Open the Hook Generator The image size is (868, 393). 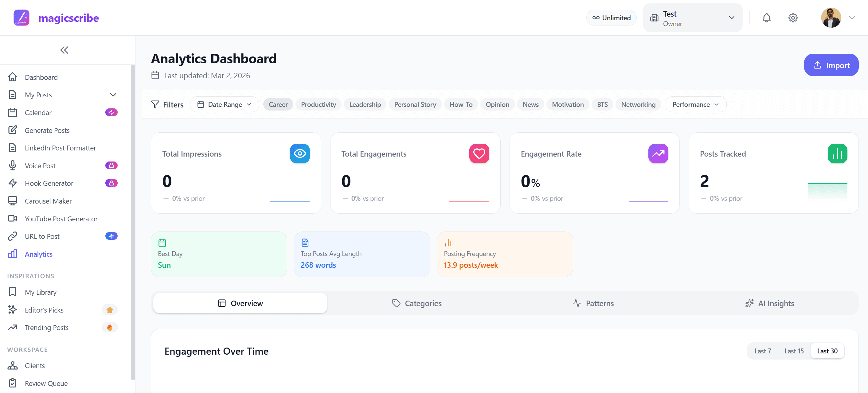point(49,183)
